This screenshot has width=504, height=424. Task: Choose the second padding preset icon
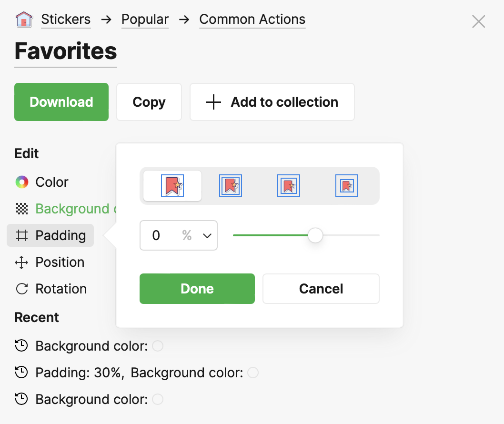231,186
